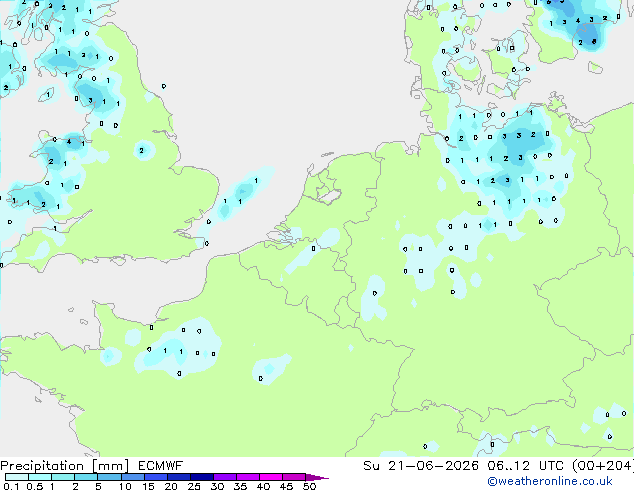This screenshot has height=490, width=634.
Task: Click the 0.5–1 mm legend color swatch
Action: click(40, 477)
